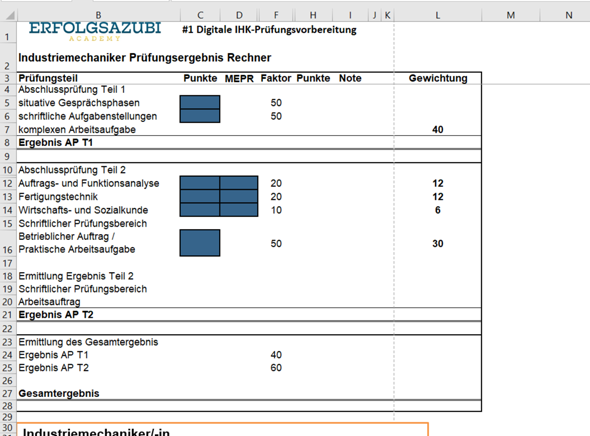Select row 21 header
Screen dimensions: 590x436
[x=8, y=315]
